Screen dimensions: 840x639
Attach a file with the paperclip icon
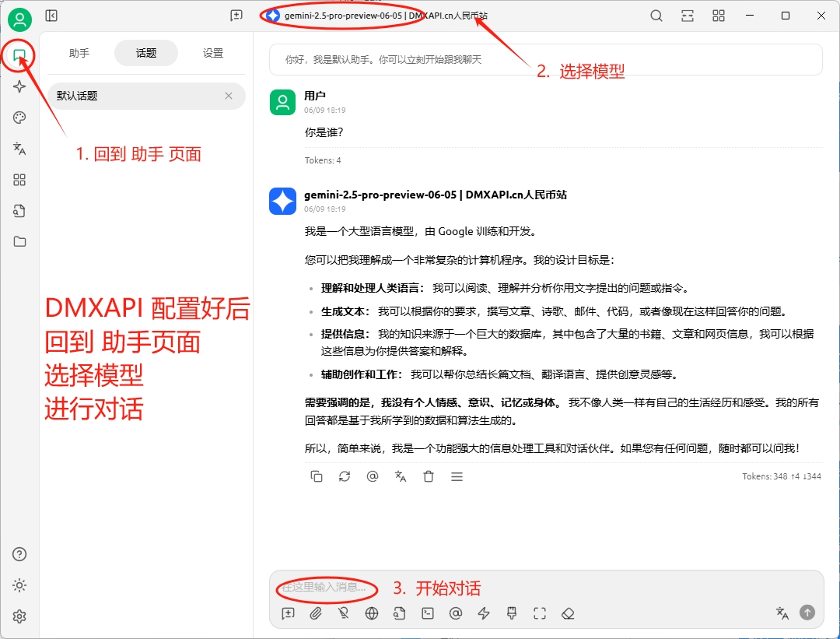tap(316, 613)
